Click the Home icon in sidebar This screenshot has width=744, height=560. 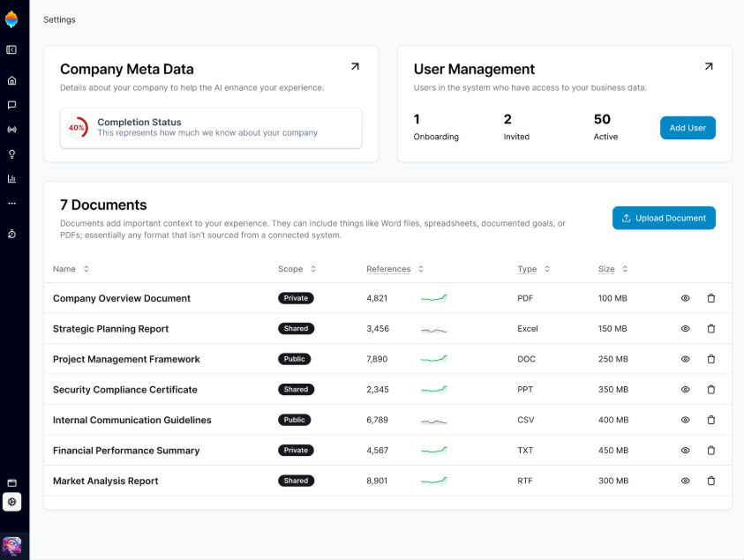click(x=11, y=80)
